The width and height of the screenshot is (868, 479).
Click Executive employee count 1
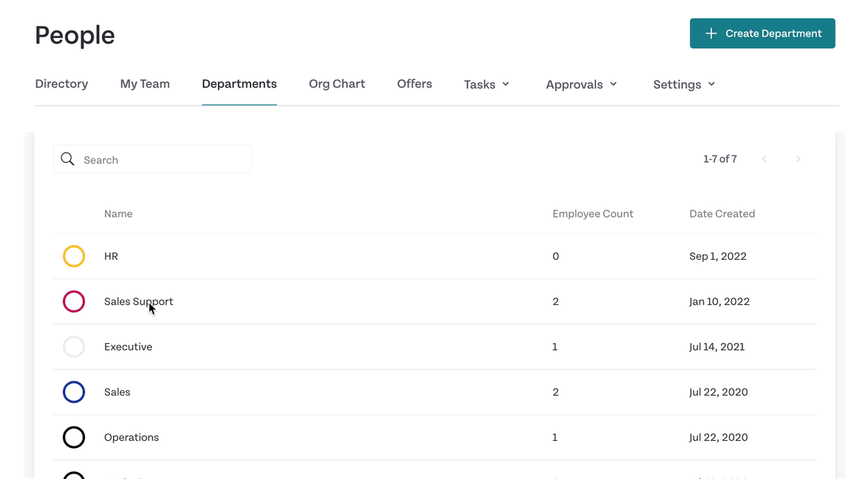555,347
